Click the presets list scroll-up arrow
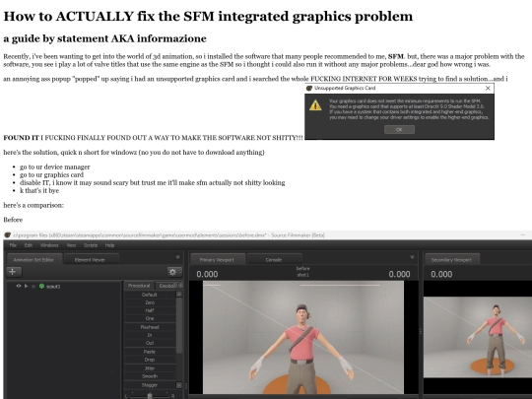 point(179,295)
